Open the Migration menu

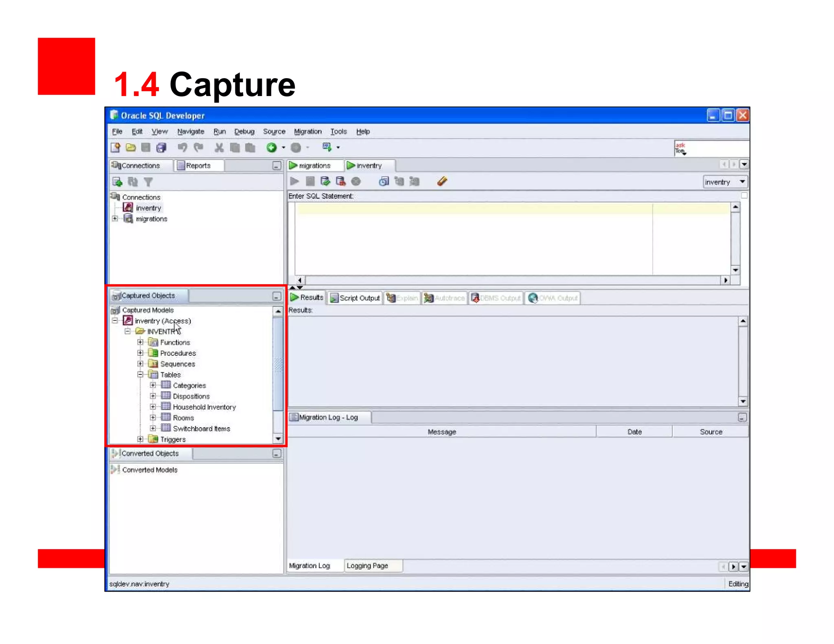307,131
